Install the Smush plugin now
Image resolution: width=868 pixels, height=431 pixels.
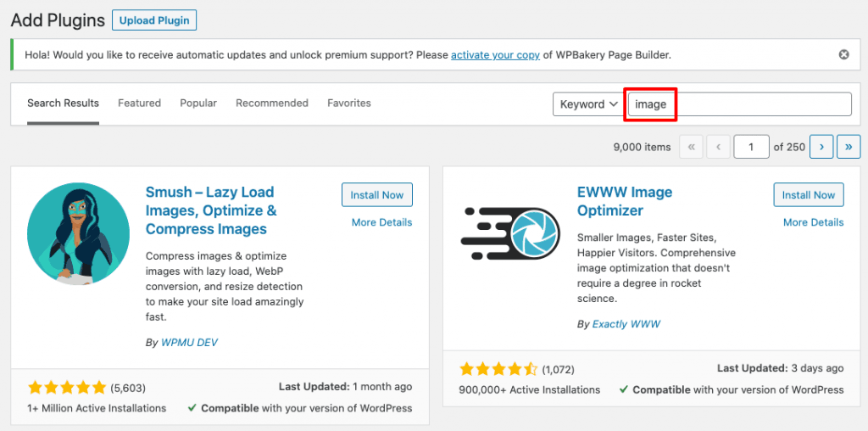pyautogui.click(x=377, y=195)
